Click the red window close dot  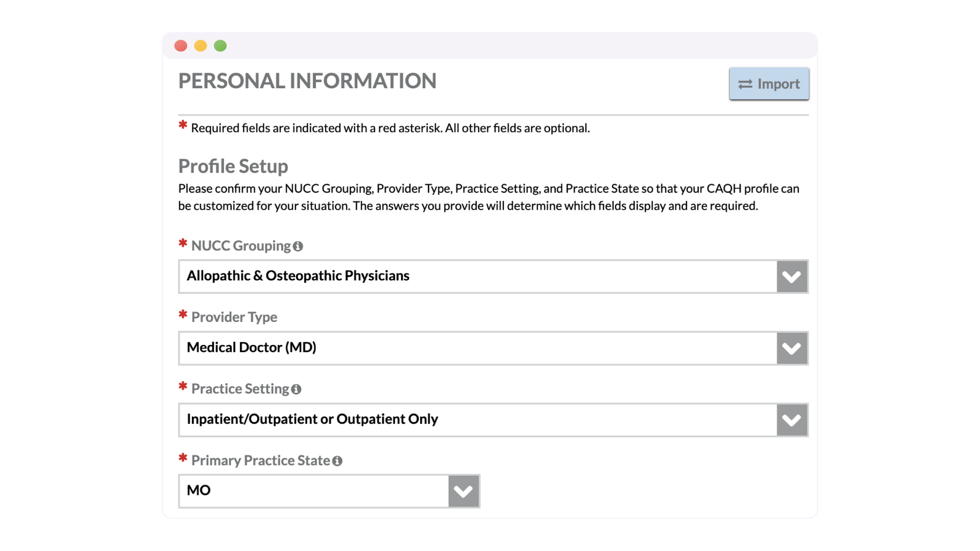click(181, 46)
